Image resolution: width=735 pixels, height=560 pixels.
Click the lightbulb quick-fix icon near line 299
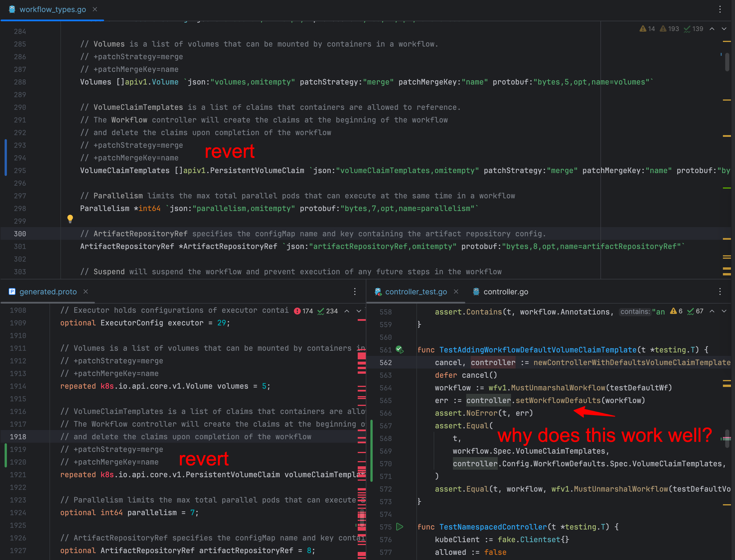[70, 219]
